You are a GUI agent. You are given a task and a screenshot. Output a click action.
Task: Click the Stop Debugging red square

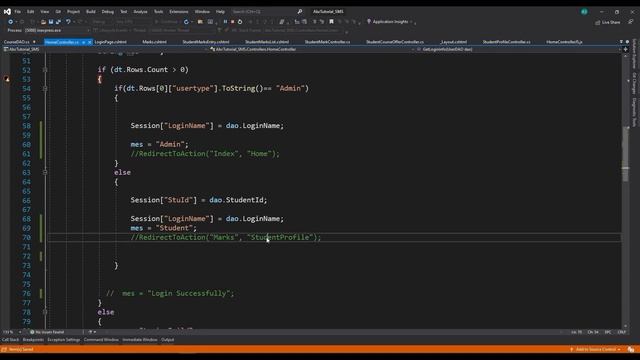[x=233, y=22]
